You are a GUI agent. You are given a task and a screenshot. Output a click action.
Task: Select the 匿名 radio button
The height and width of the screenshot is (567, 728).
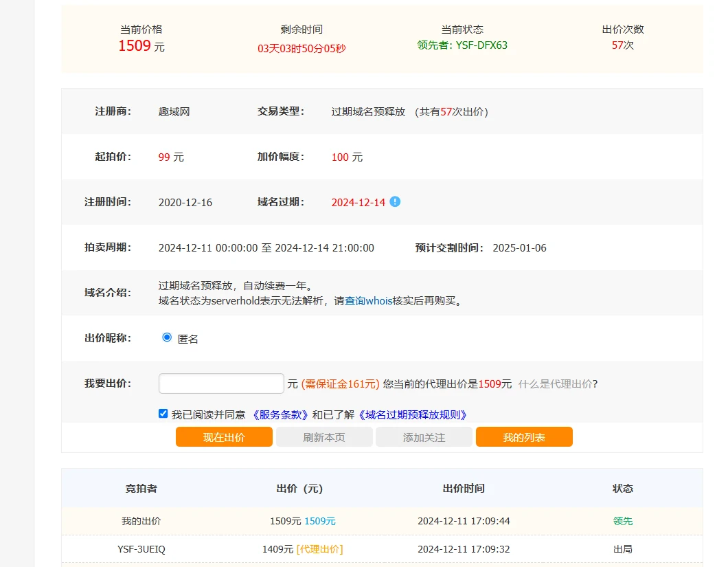(x=167, y=337)
